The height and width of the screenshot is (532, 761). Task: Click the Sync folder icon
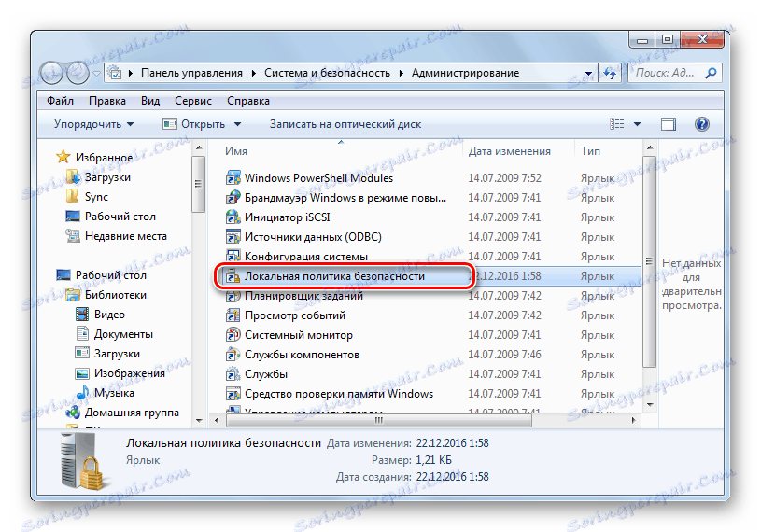(x=73, y=196)
